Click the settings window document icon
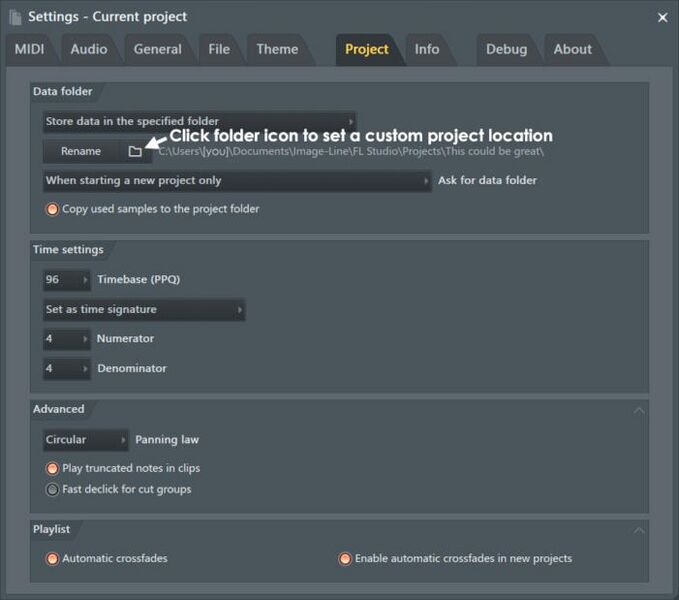Viewport: 679px width, 600px height. click(x=15, y=17)
